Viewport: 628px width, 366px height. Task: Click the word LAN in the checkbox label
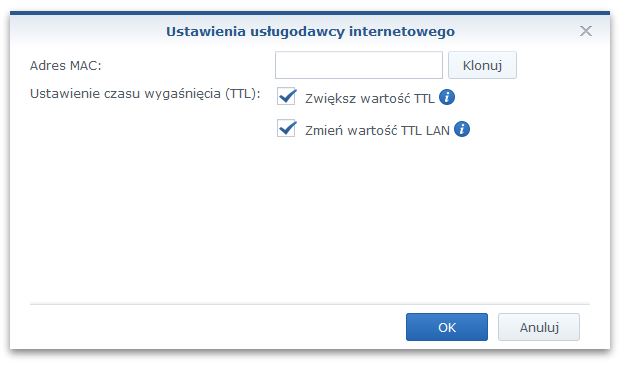tap(437, 131)
